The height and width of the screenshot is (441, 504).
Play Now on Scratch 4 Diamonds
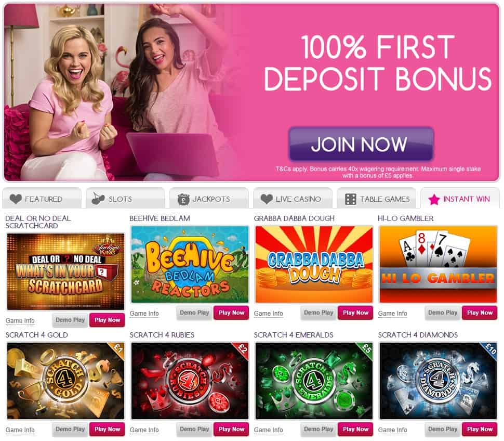480,430
